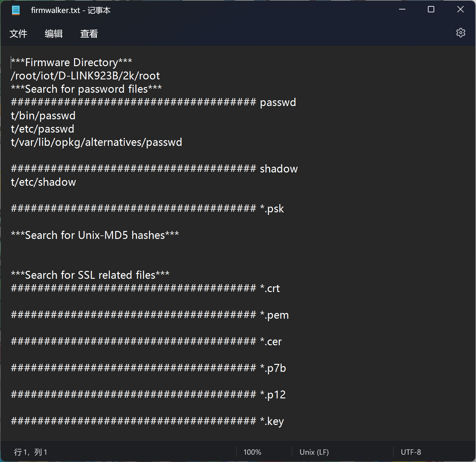Click the line ***Firmware Directory***
476x462 pixels.
coord(72,62)
